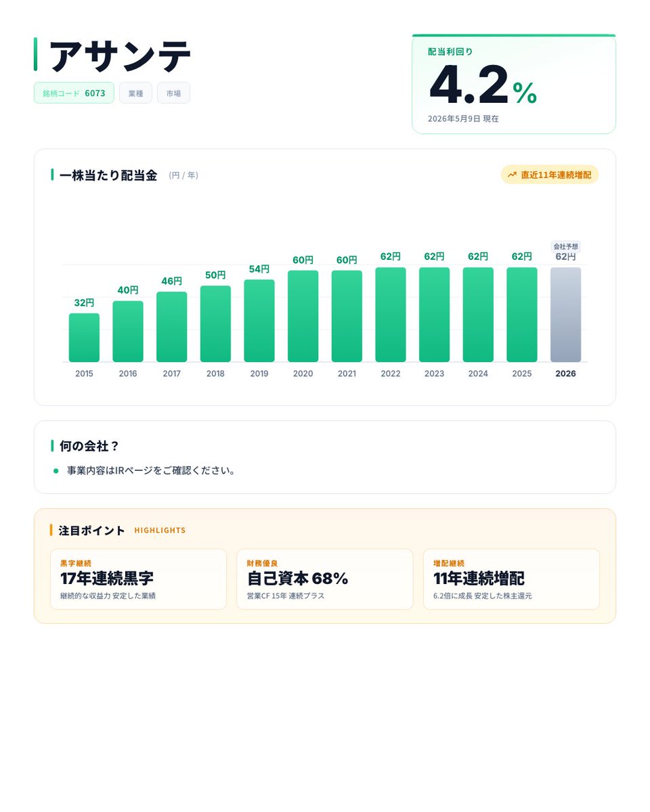The width and height of the screenshot is (650, 812).
Task: Click the 17年連続黒字 highlight card
Action: pyautogui.click(x=138, y=579)
